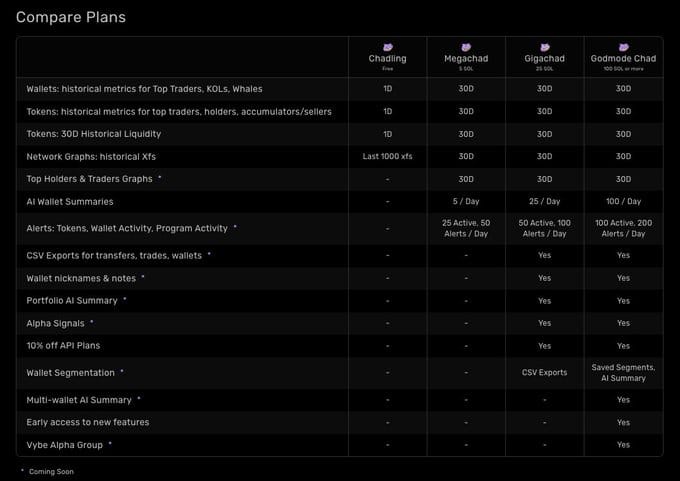The image size is (680, 481).
Task: Click Gigachad's CSV Exports segmentation cell
Action: (545, 373)
